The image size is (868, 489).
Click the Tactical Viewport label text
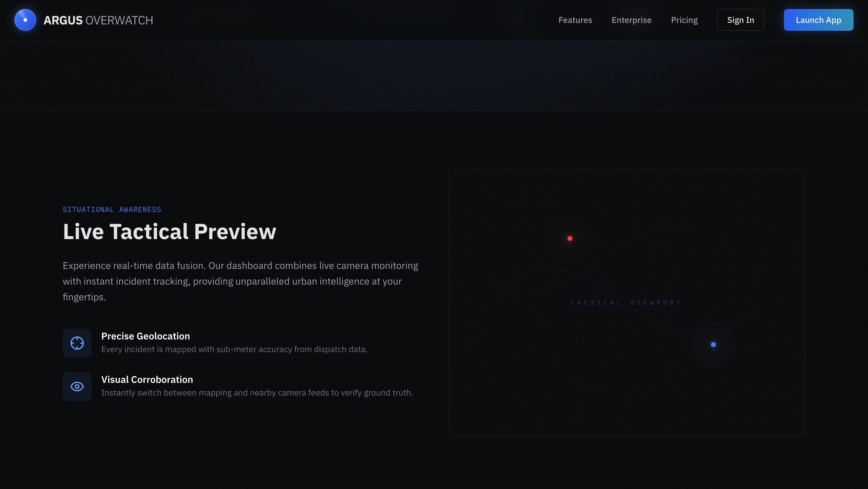click(x=626, y=303)
